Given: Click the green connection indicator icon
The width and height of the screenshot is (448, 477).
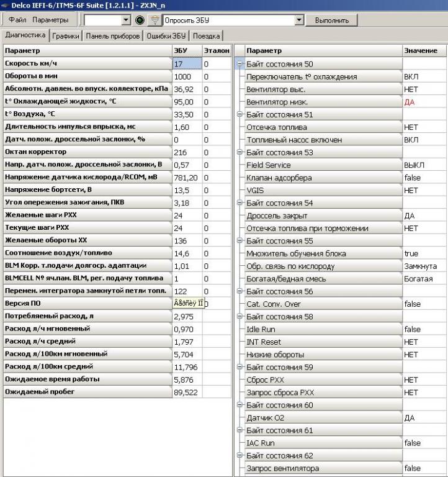Looking at the screenshot, I should (140, 20).
